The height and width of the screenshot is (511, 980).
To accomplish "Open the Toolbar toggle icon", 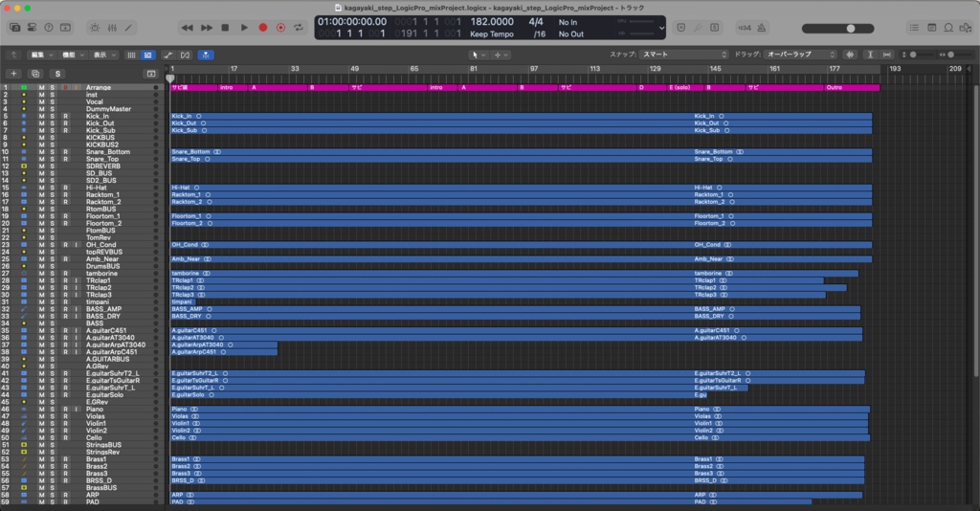I will 66,28.
